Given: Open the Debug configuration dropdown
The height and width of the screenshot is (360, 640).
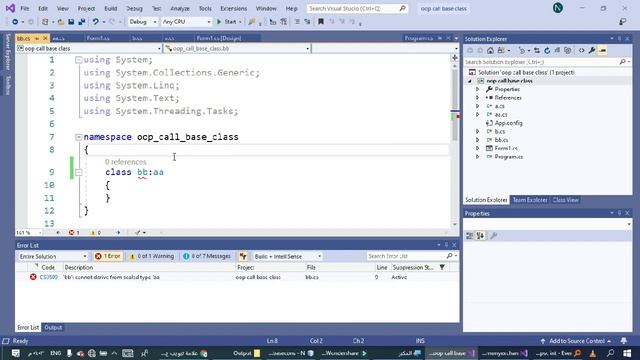Looking at the screenshot, I should (143, 22).
